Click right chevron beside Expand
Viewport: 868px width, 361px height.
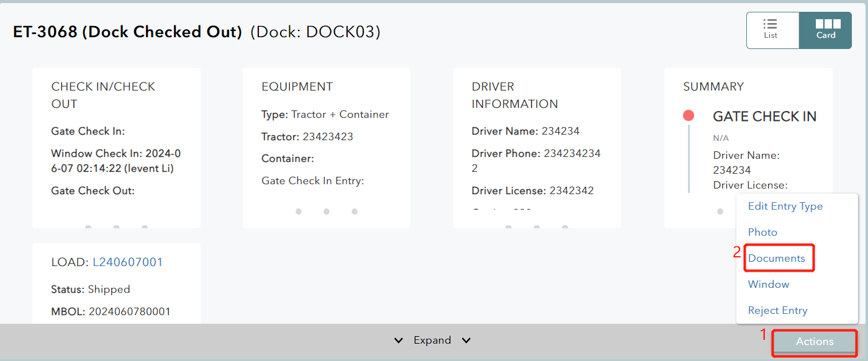[466, 341]
